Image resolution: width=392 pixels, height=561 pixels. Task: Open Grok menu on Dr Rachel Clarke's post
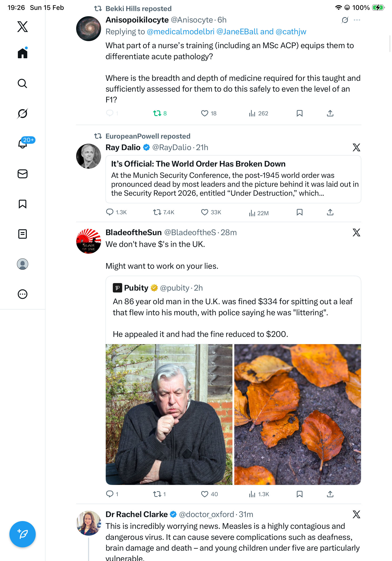[x=356, y=514]
